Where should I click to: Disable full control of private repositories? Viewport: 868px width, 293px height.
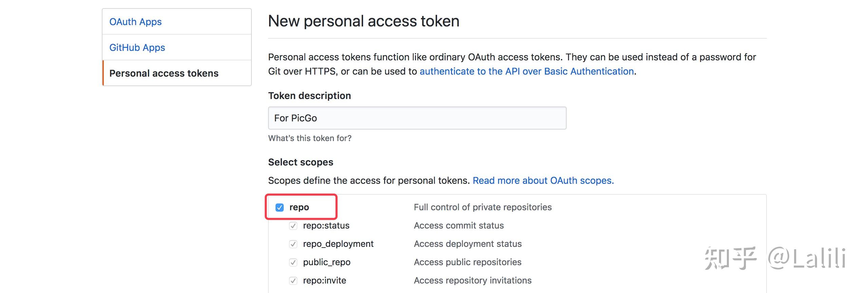[x=279, y=207]
